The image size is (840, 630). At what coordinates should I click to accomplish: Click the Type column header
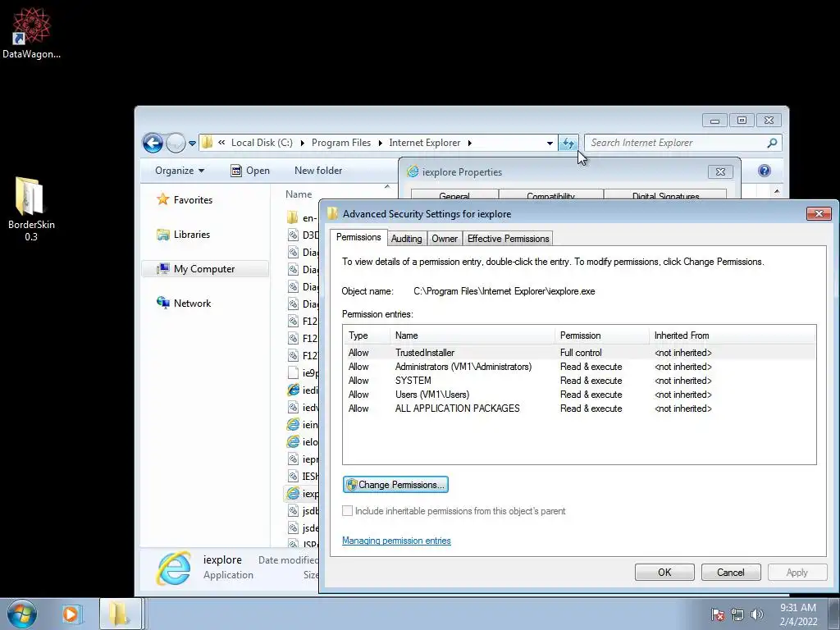point(367,336)
